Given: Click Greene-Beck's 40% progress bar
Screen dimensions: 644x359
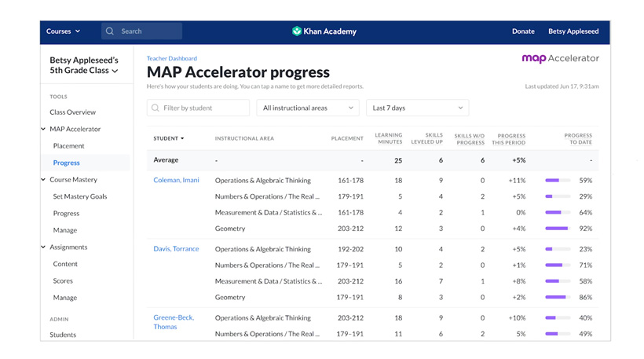Looking at the screenshot, I should click(558, 317).
